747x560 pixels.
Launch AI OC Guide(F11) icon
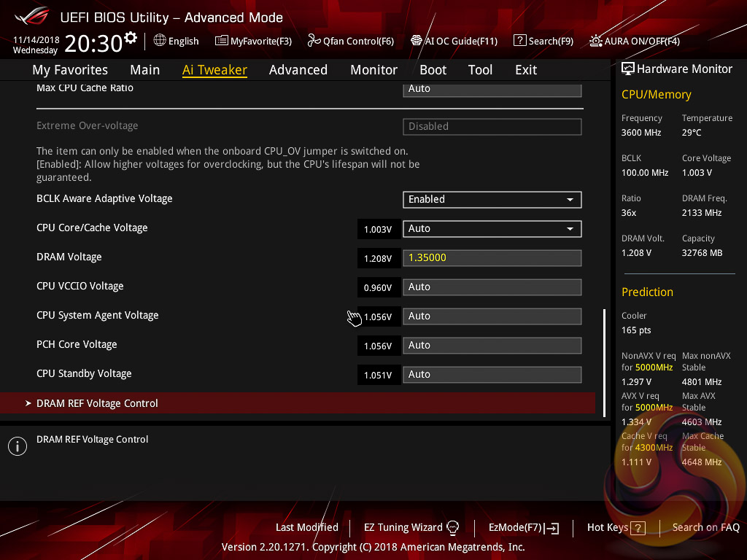(417, 41)
